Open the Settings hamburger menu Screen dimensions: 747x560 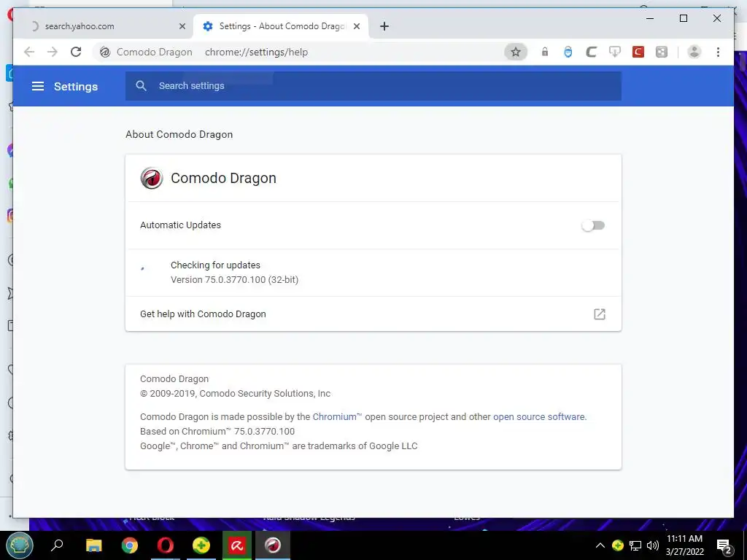coord(38,86)
